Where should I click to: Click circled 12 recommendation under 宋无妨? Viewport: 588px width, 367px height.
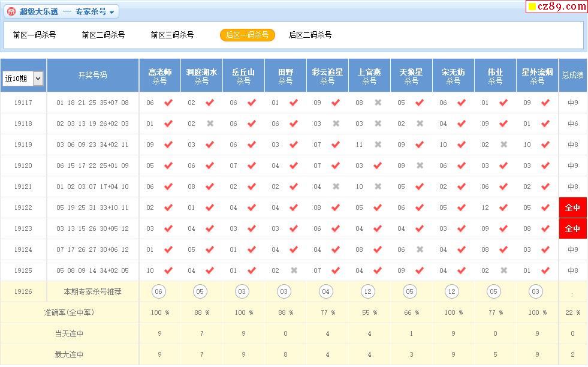(451, 291)
